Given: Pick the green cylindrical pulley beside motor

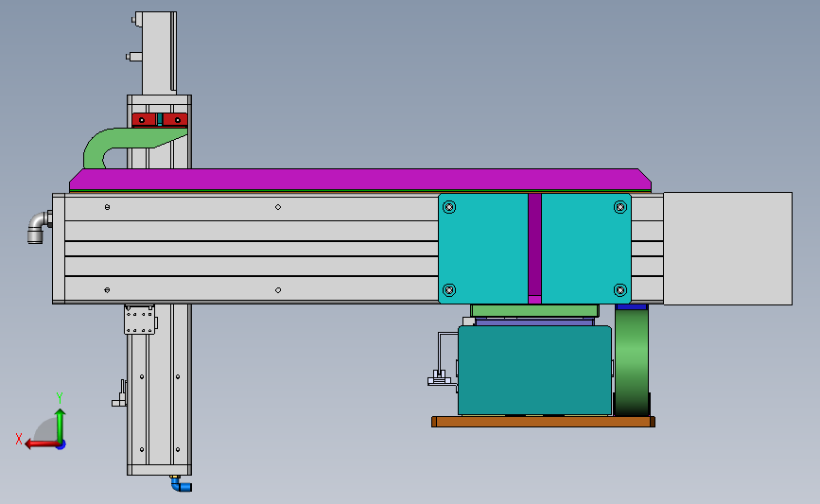Looking at the screenshot, I should click(x=632, y=361).
